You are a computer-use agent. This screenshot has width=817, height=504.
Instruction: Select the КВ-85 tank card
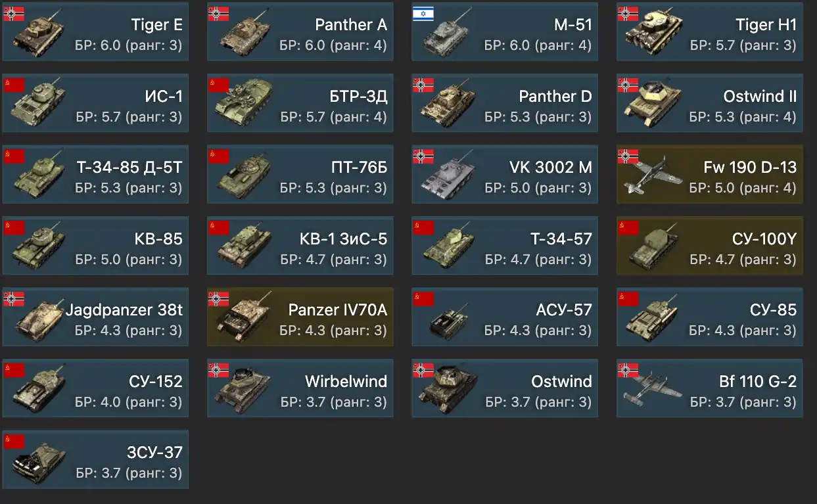(x=95, y=246)
